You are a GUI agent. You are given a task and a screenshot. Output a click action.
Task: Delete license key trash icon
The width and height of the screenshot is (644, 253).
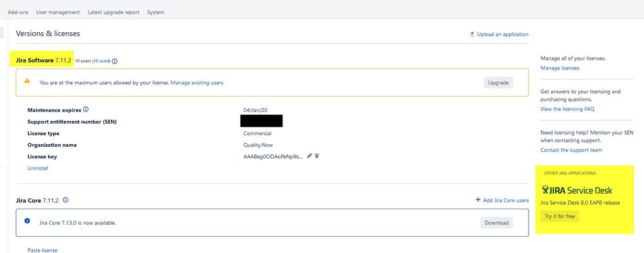click(317, 156)
